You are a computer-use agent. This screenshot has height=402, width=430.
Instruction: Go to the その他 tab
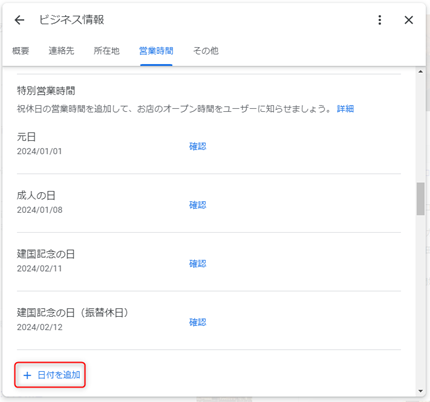pyautogui.click(x=206, y=51)
